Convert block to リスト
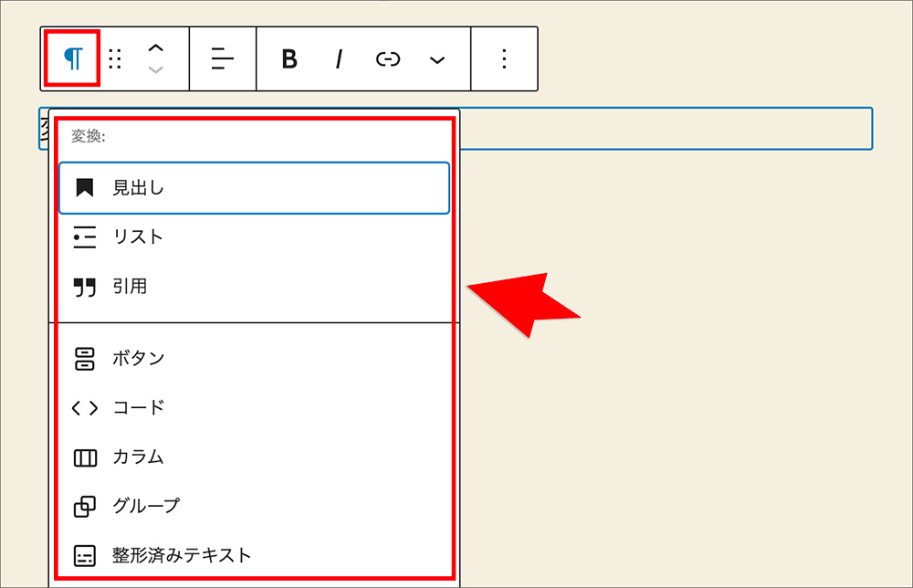Viewport: 913px width, 588px height. click(x=137, y=237)
